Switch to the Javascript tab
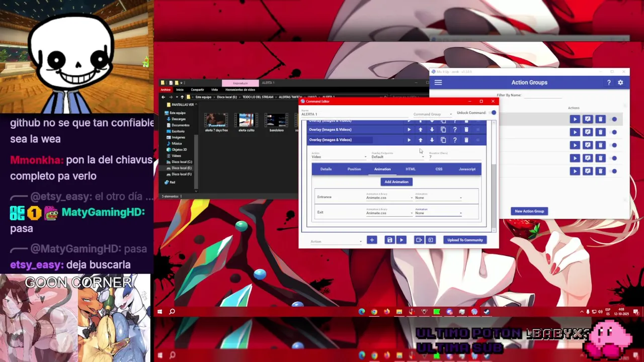Viewport: 644px width, 362px height. pyautogui.click(x=467, y=169)
